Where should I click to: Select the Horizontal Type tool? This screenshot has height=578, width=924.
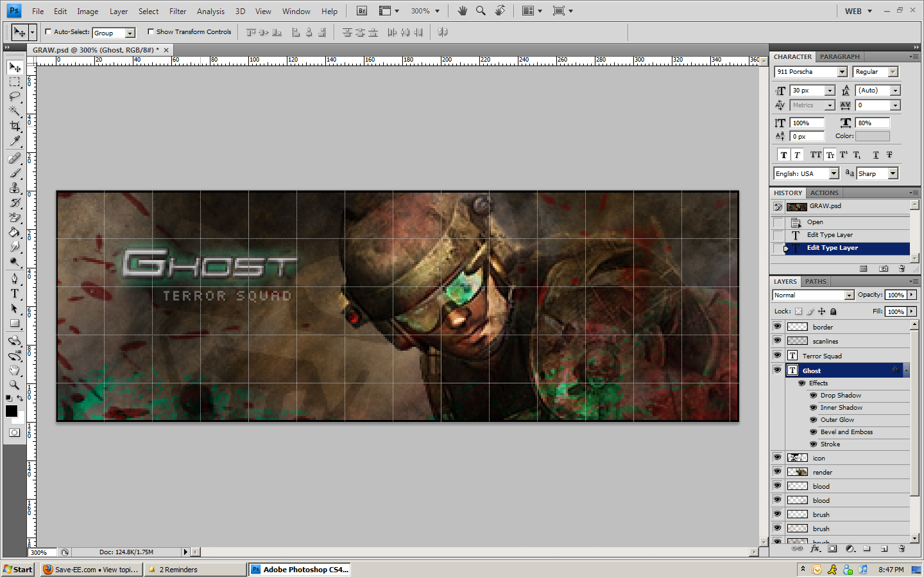tap(15, 293)
